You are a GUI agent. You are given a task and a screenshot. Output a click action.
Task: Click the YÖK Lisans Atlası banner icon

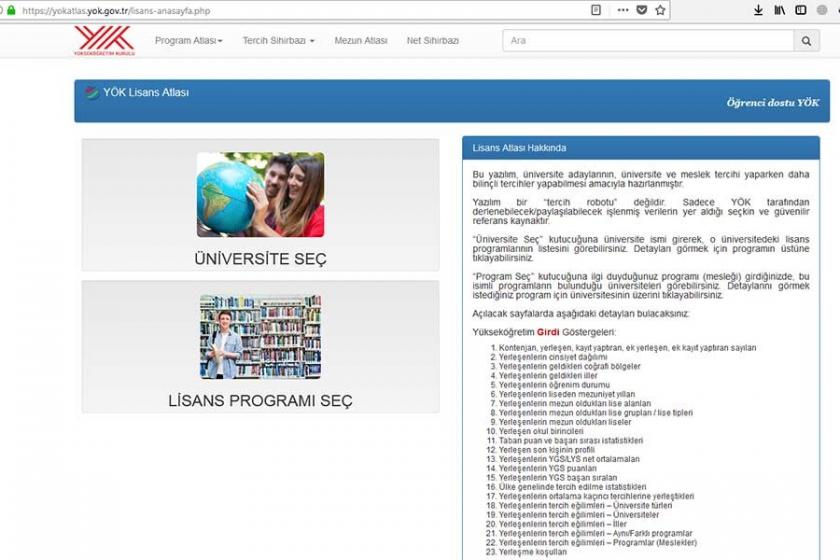coord(92,93)
